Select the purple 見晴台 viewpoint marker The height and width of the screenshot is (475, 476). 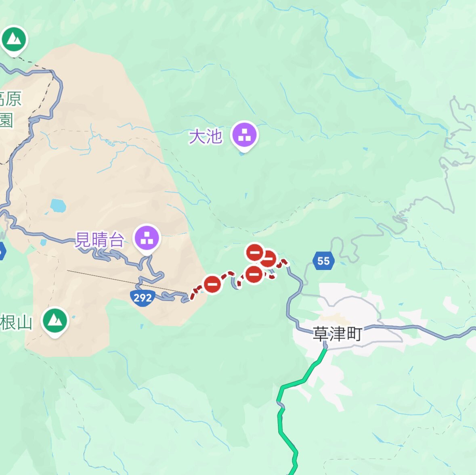click(147, 238)
